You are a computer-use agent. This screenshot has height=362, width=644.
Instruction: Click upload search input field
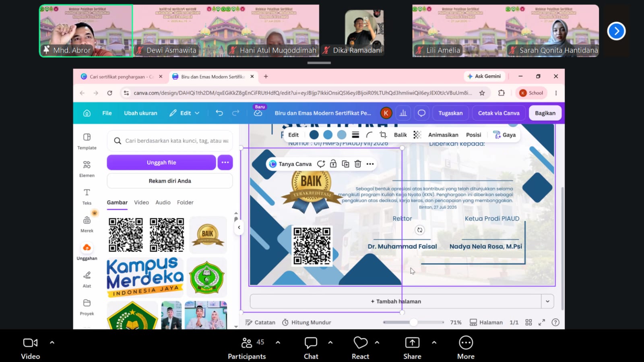tap(170, 141)
